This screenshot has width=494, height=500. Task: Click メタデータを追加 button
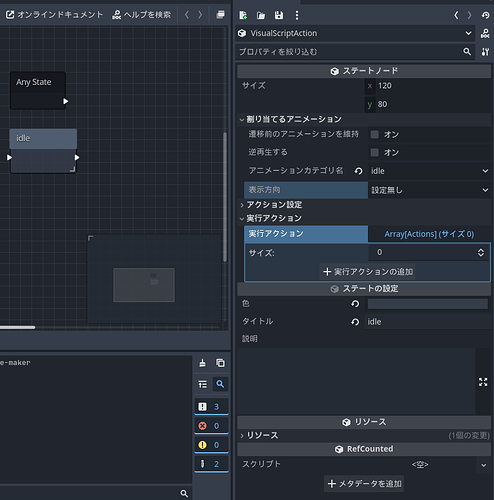(x=364, y=484)
